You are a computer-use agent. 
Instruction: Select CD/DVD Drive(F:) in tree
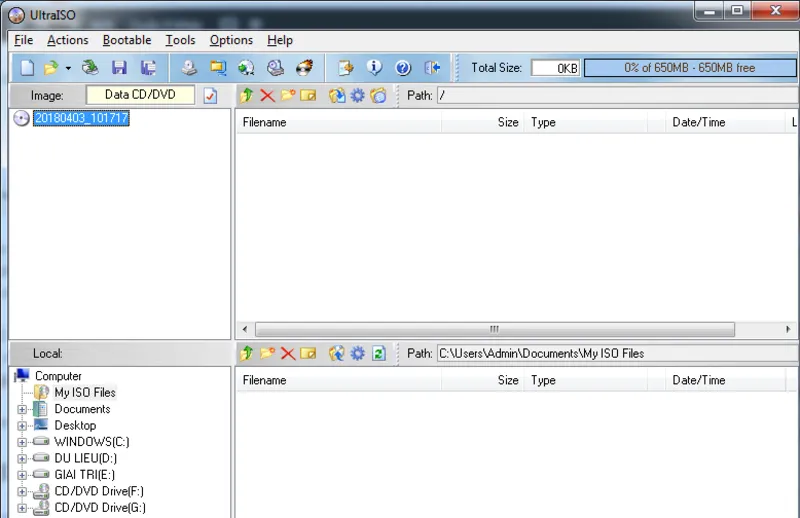coord(99,491)
